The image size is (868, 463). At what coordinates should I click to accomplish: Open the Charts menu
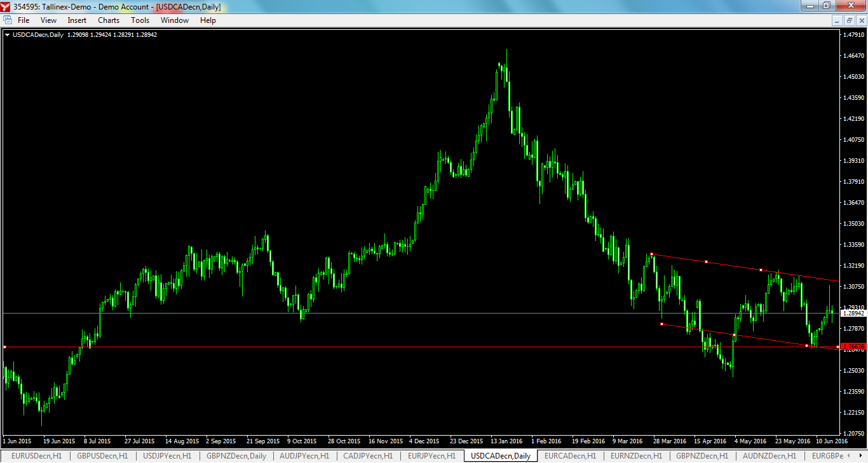108,20
